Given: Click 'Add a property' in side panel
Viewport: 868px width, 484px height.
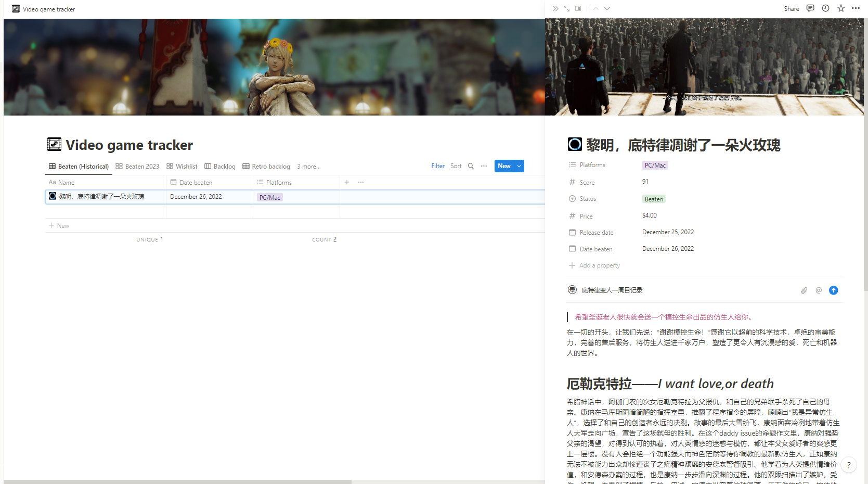Looking at the screenshot, I should (599, 265).
